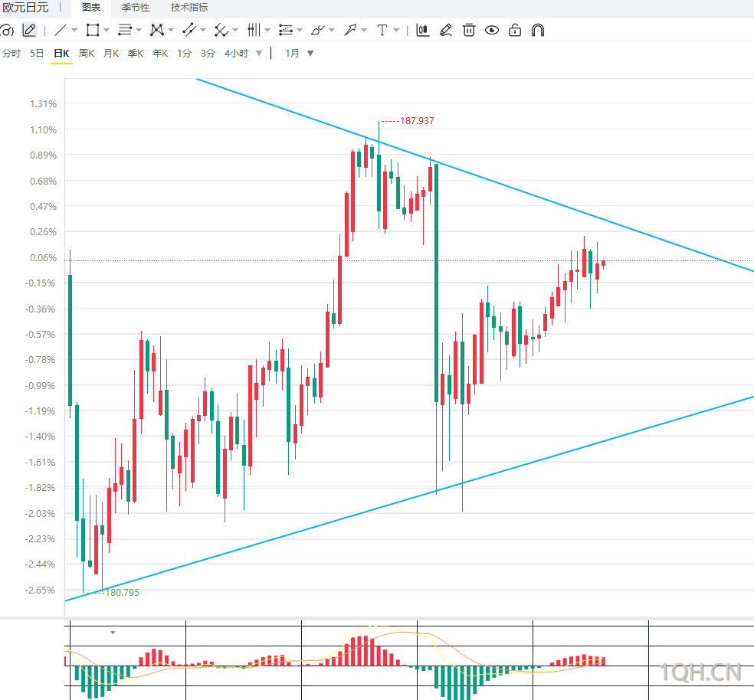Select the 5日 timeframe
This screenshot has width=754, height=700.
tap(37, 54)
